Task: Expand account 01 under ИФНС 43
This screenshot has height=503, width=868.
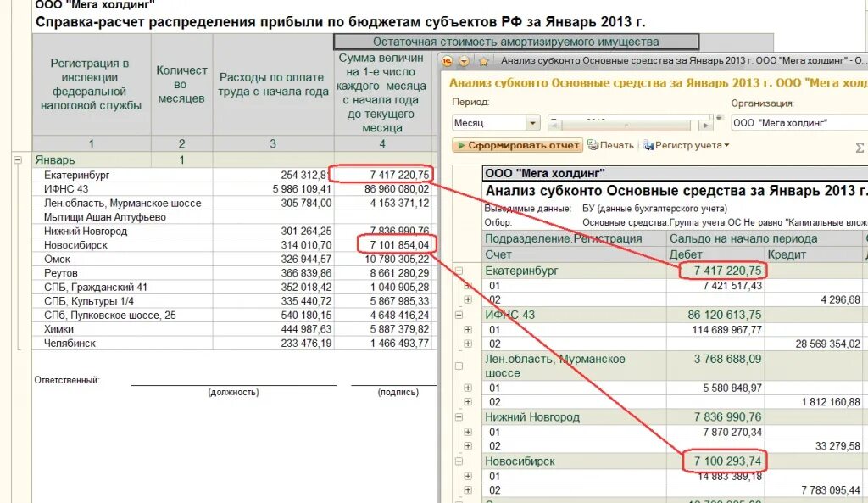Action: coord(468,330)
